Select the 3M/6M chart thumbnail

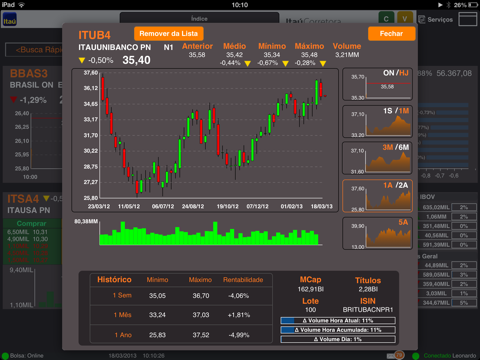(377, 158)
